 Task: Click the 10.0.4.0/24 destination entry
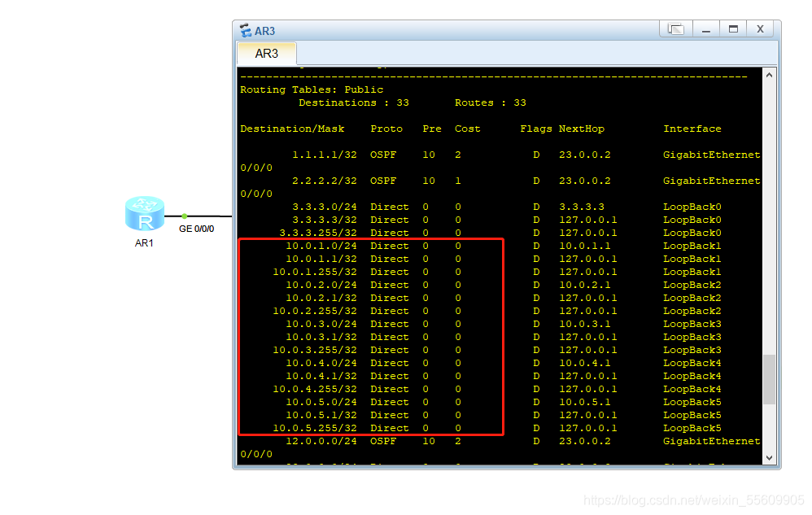[x=321, y=363]
